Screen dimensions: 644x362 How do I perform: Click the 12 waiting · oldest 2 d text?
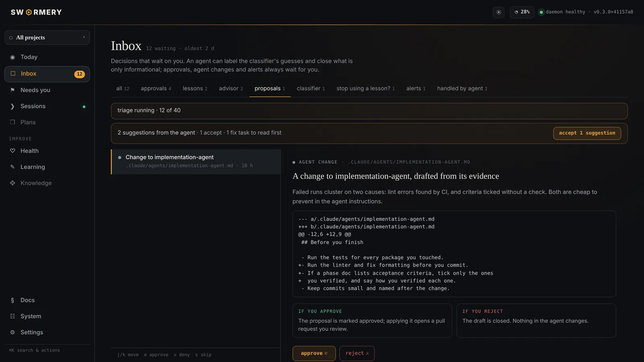click(180, 48)
